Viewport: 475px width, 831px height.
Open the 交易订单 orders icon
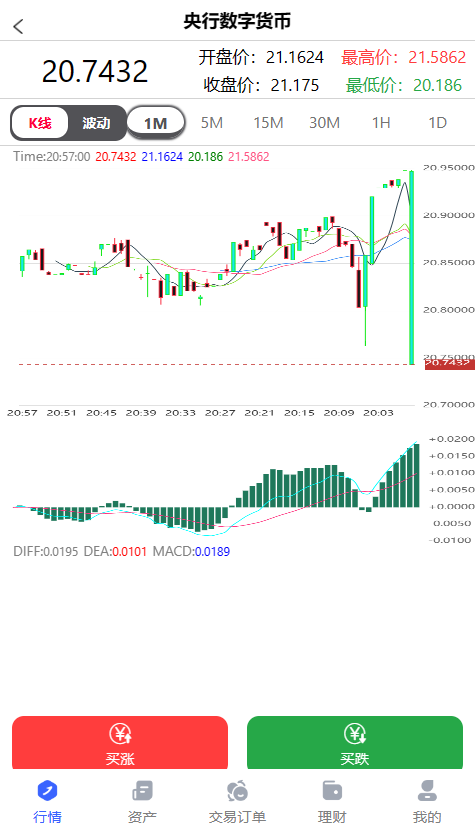click(x=238, y=791)
